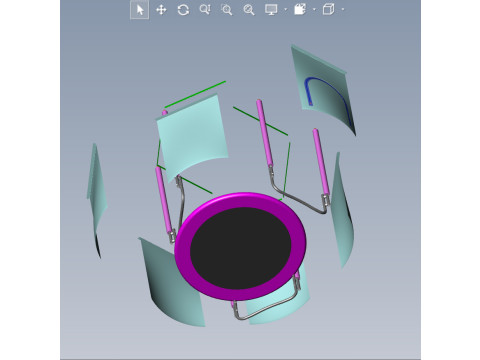Click the zoom to fit magnifier
480x360 pixels.
pyautogui.click(x=249, y=10)
